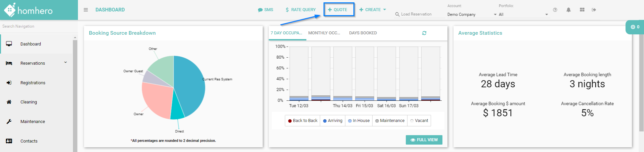This screenshot has height=152, width=644.
Task: Switch to Monthly Occupancy tab
Action: point(324,33)
